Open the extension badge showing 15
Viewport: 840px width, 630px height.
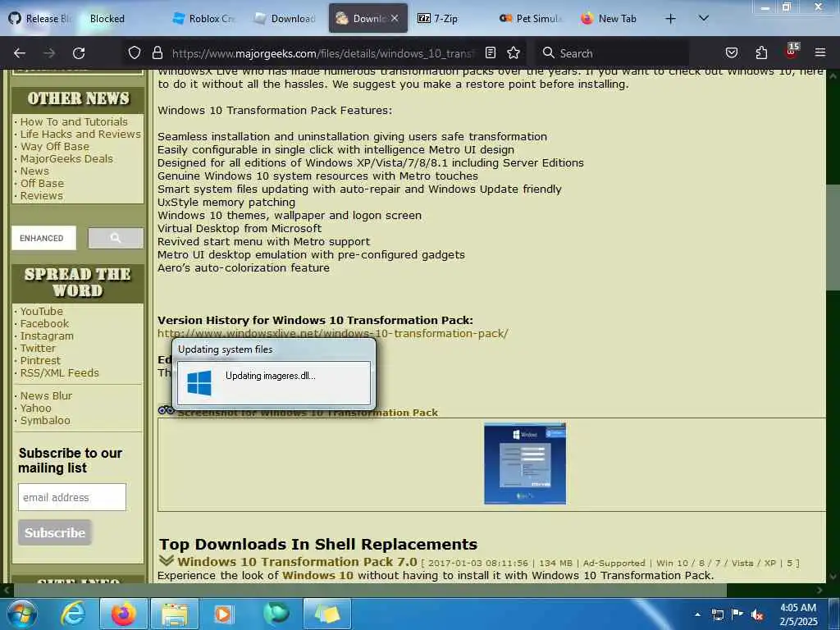click(792, 51)
